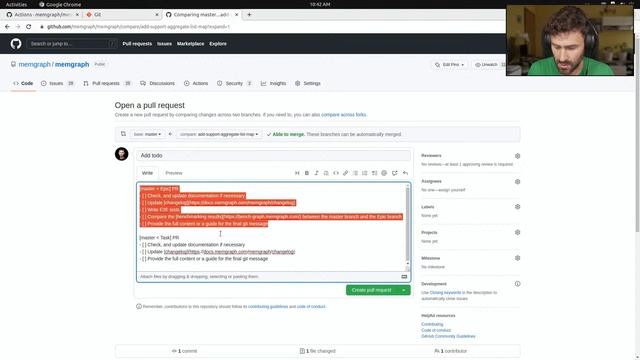Open the GitHub Community Guidelines link
The width and height of the screenshot is (640, 360).
(x=448, y=336)
